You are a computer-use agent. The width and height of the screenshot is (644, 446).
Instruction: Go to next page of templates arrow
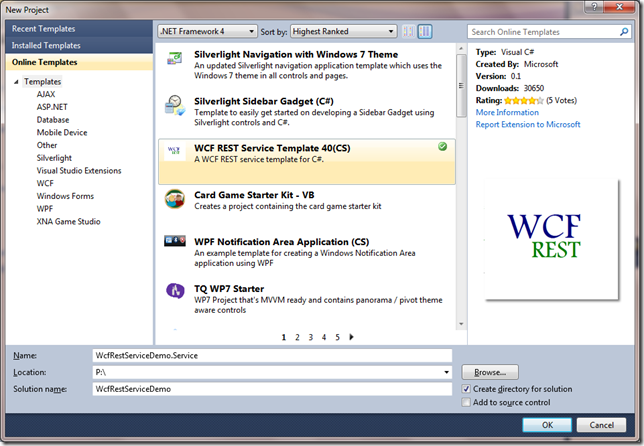point(351,337)
